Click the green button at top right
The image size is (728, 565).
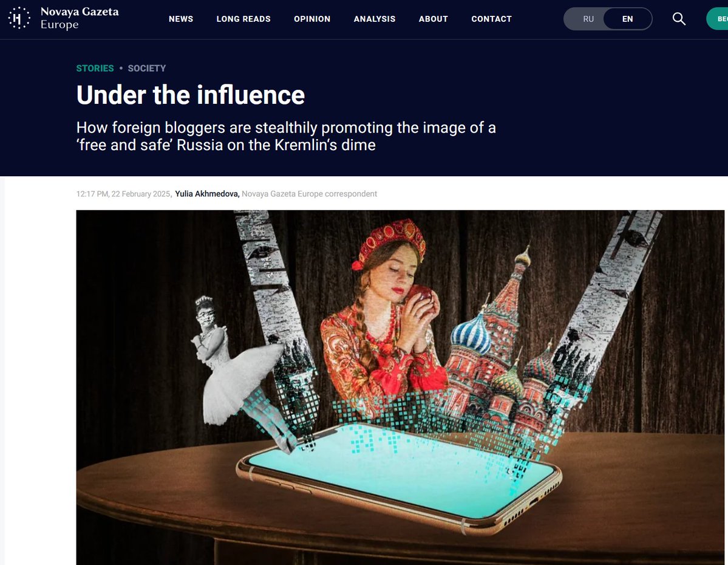click(x=717, y=19)
